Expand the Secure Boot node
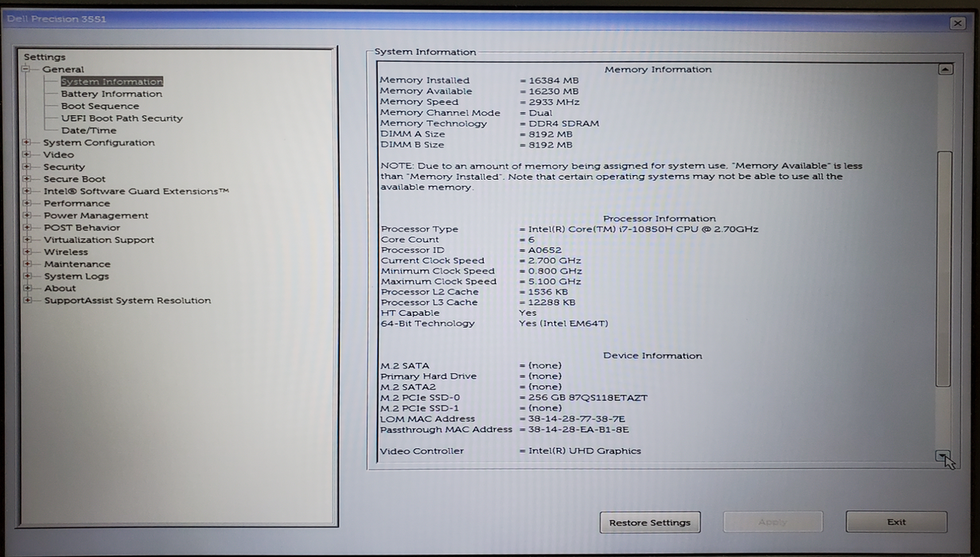 point(27,179)
